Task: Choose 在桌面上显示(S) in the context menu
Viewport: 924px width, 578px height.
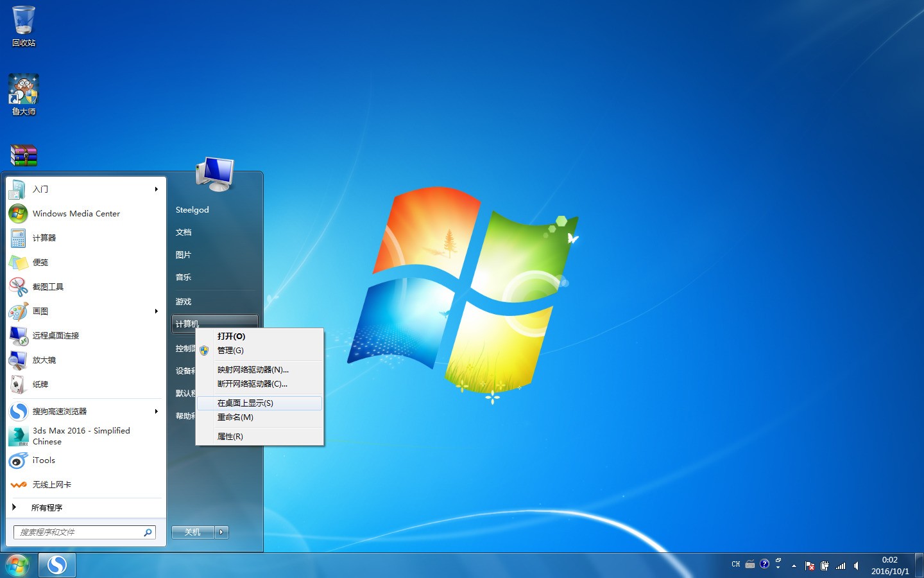Action: [259, 403]
